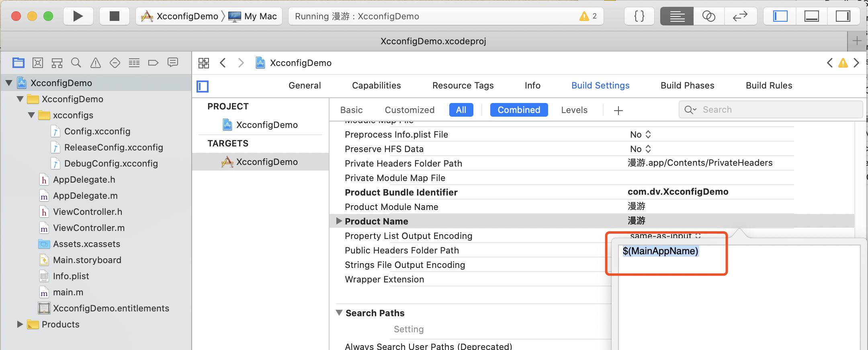
Task: Select AppDelegate.m in the navigator
Action: pos(85,196)
